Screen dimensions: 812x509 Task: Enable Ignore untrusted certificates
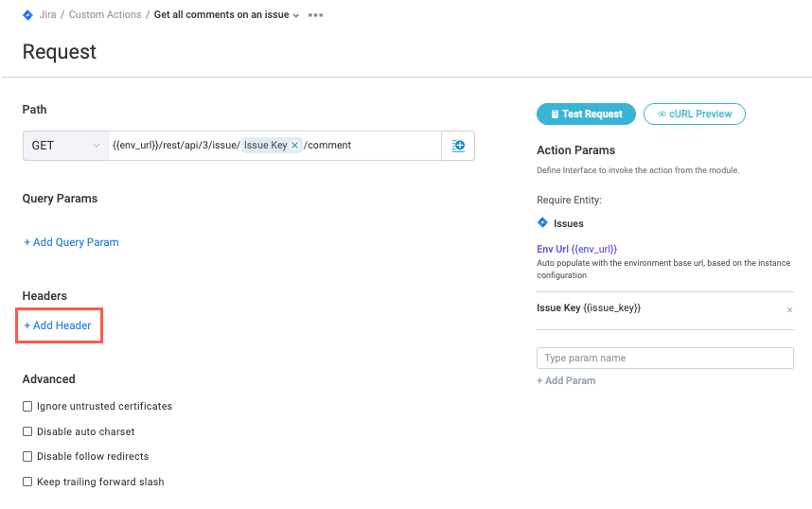click(27, 406)
